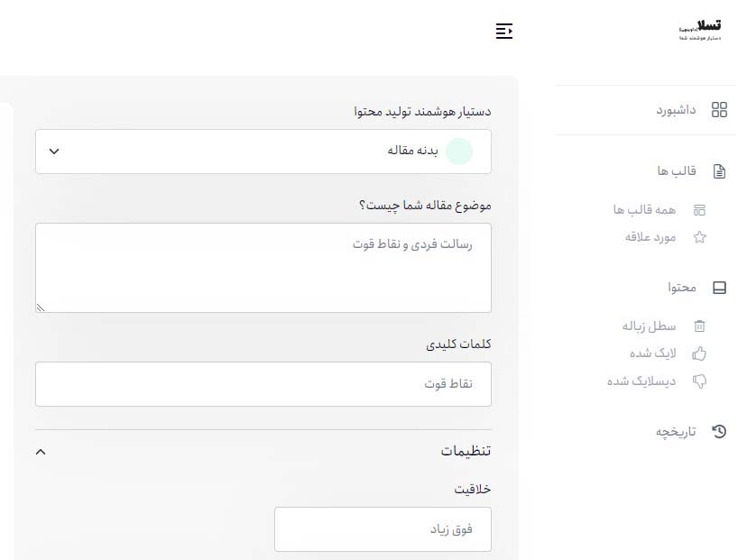747x560 pixels.
Task: Click the history clock icon
Action: pyautogui.click(x=719, y=432)
